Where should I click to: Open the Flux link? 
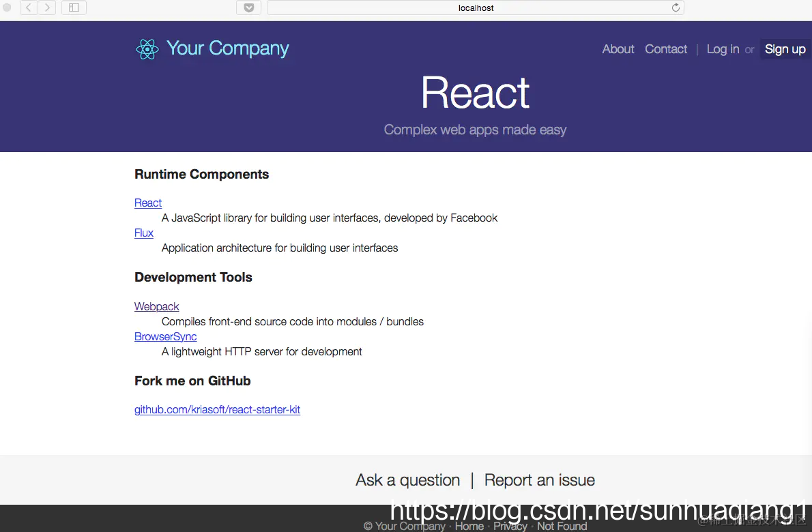(x=144, y=233)
